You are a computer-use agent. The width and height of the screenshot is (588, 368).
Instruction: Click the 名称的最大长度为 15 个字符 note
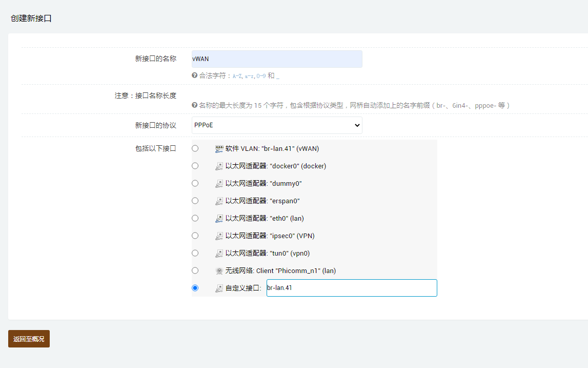pyautogui.click(x=354, y=106)
